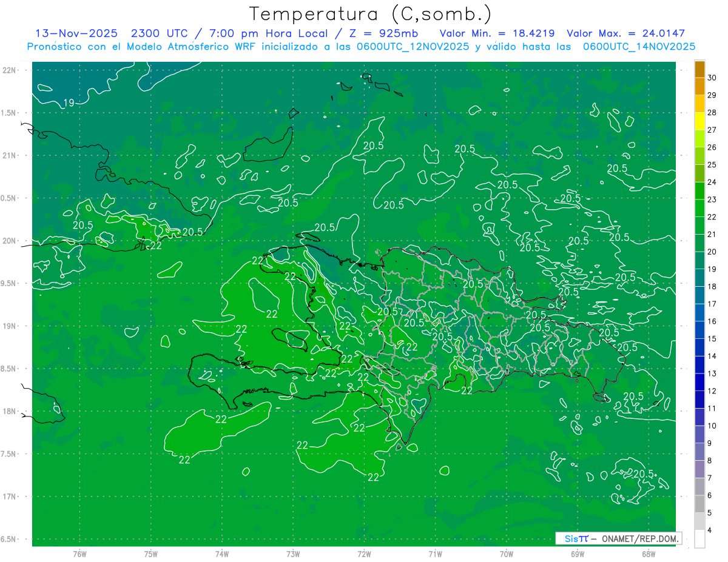Click the '74W' longitude axis label

tap(222, 554)
